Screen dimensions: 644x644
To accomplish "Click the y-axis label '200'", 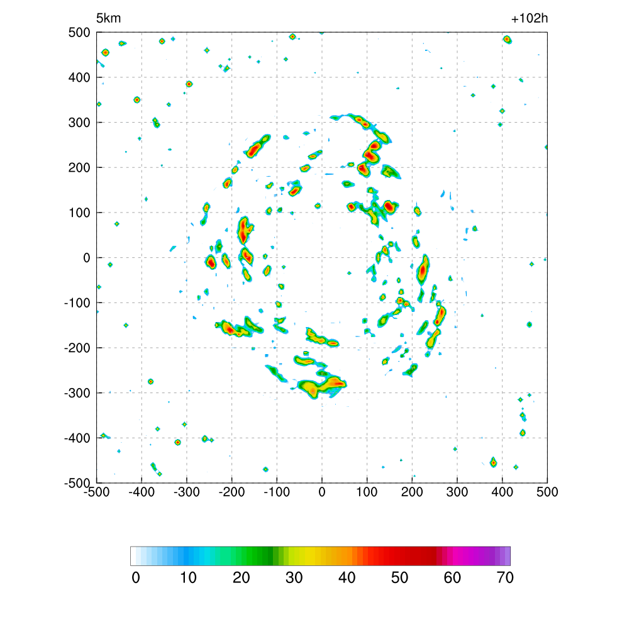I will tap(79, 168).
